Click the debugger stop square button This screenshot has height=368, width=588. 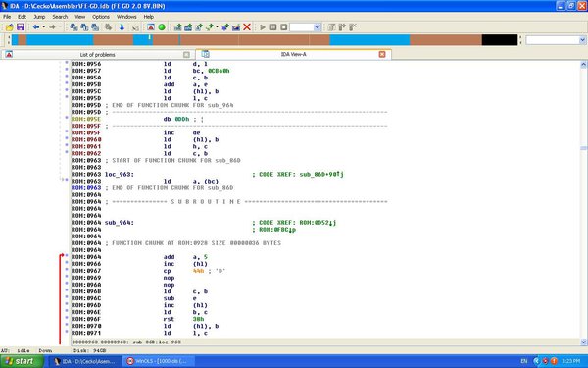pyautogui.click(x=284, y=27)
